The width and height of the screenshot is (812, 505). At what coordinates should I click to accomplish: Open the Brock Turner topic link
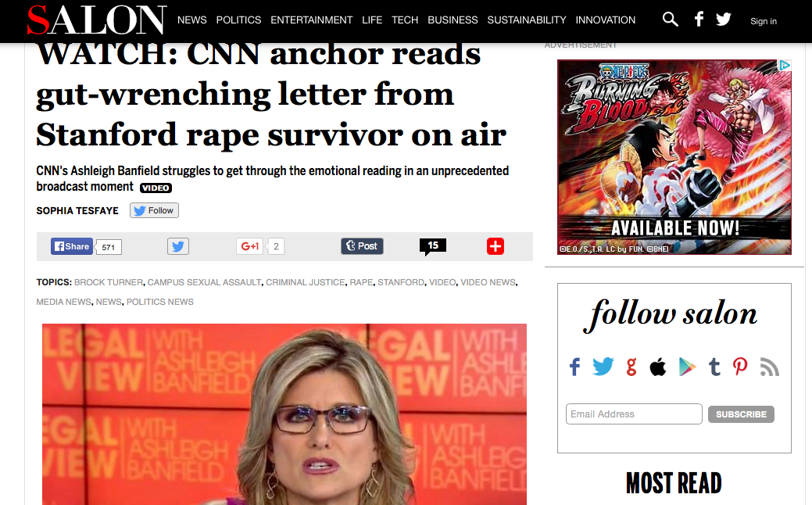[x=108, y=282]
